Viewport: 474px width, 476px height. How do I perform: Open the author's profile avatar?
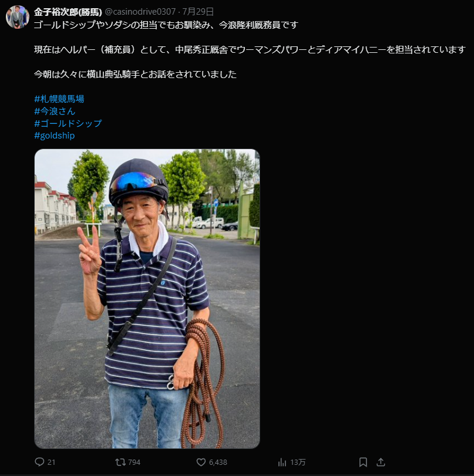coord(18,17)
